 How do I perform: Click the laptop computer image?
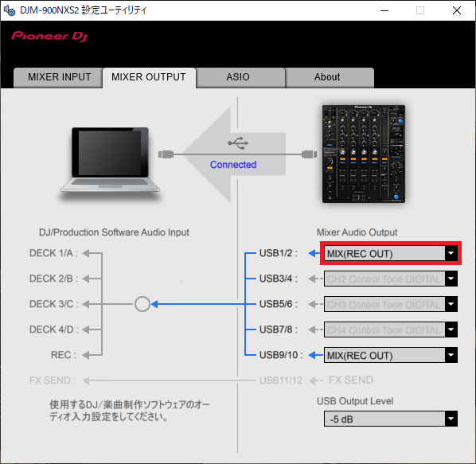coord(110,160)
